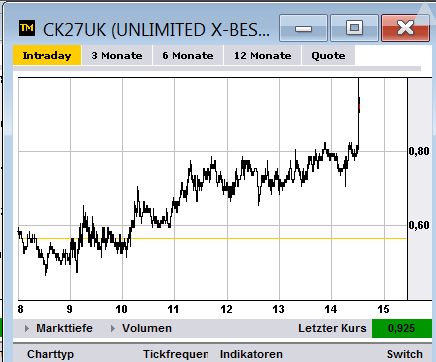Click the 0,80 price axis label
Image resolution: width=436 pixels, height=362 pixels.
tap(419, 151)
